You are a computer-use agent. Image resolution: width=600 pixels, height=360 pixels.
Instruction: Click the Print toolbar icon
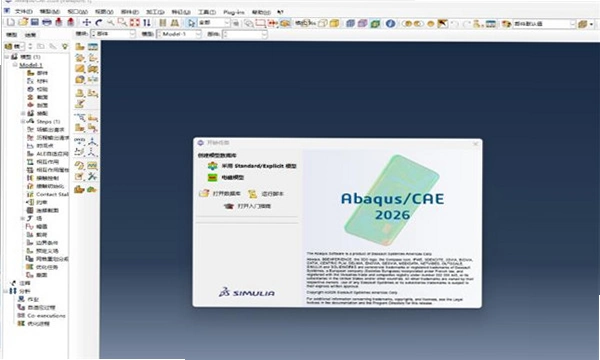click(46, 22)
